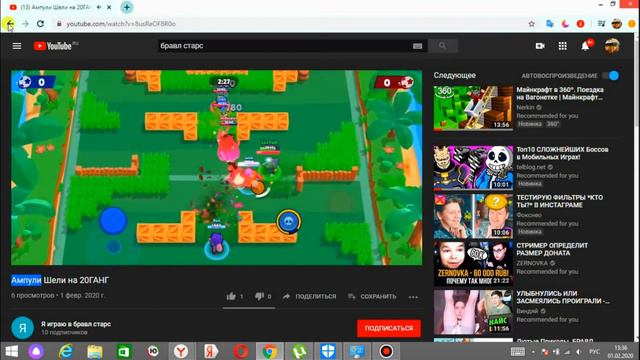The image size is (640, 360).
Task: Click the address bar URL
Action: point(121,24)
